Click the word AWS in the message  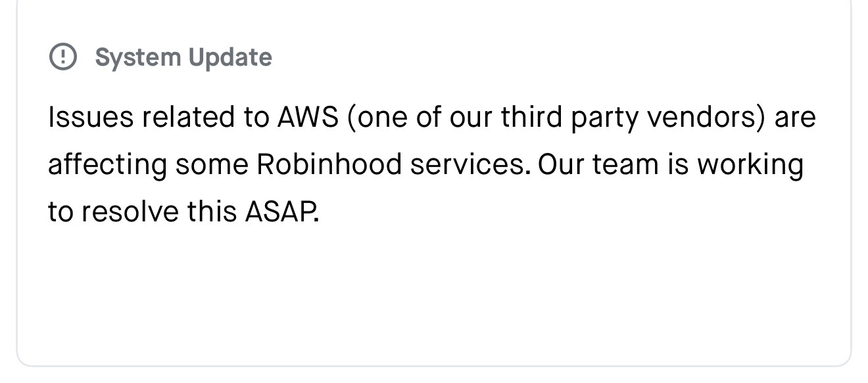[x=308, y=118]
